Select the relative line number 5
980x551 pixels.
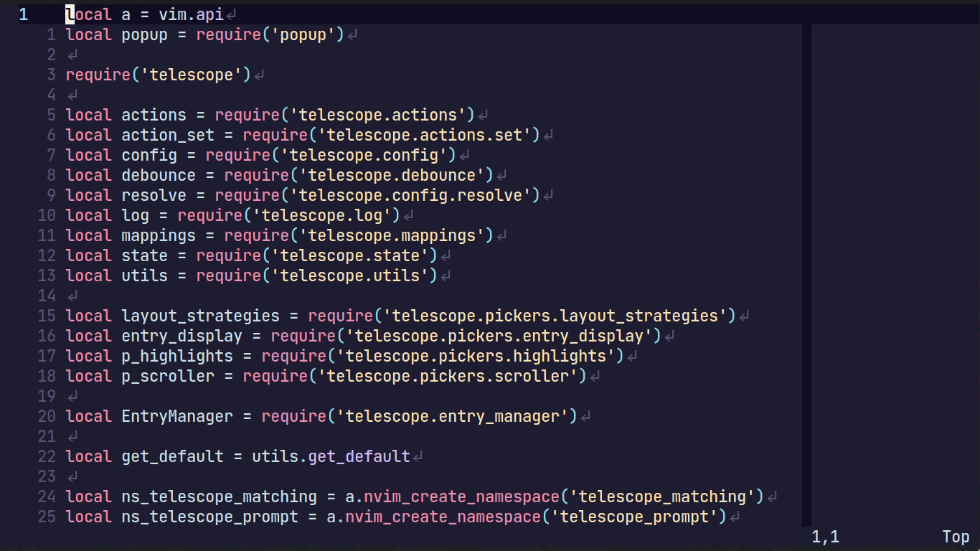pos(51,115)
